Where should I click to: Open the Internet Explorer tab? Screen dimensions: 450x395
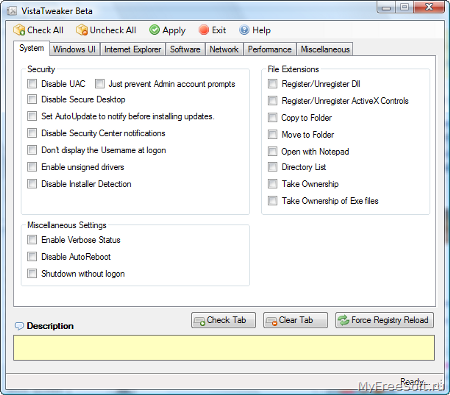pos(133,49)
